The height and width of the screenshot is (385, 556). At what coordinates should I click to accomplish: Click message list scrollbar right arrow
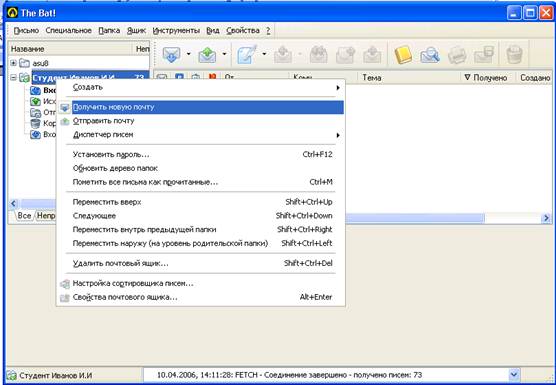tap(546, 218)
